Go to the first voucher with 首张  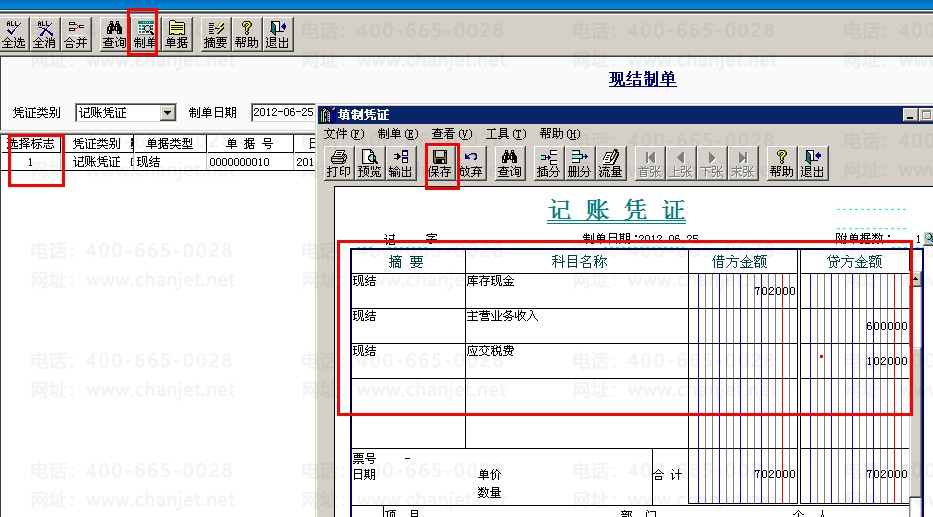click(x=650, y=164)
